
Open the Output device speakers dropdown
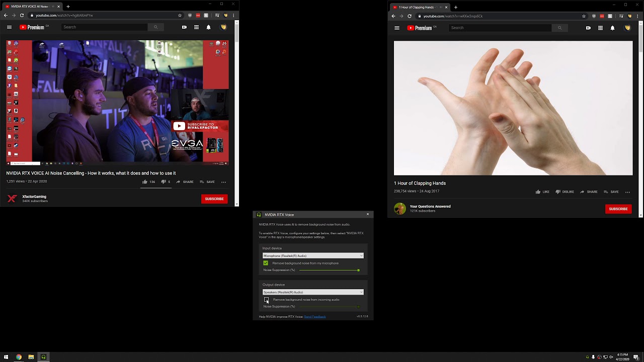tap(313, 292)
